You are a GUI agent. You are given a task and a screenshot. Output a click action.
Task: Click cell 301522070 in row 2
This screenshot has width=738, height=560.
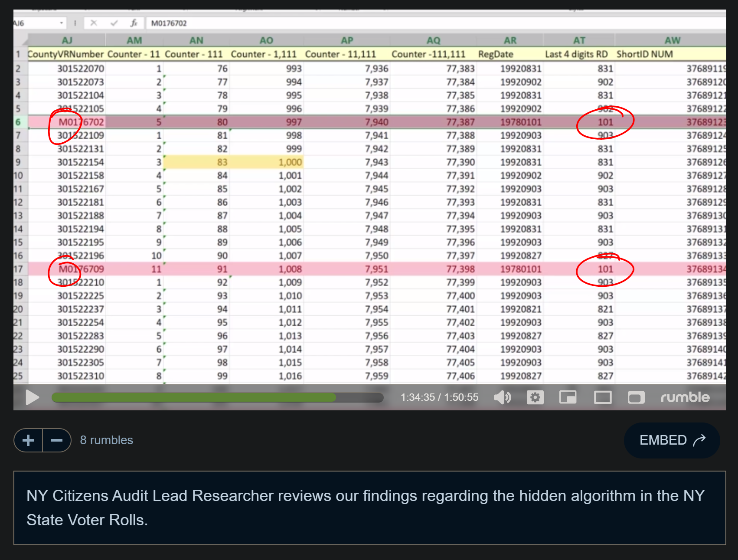click(67, 69)
